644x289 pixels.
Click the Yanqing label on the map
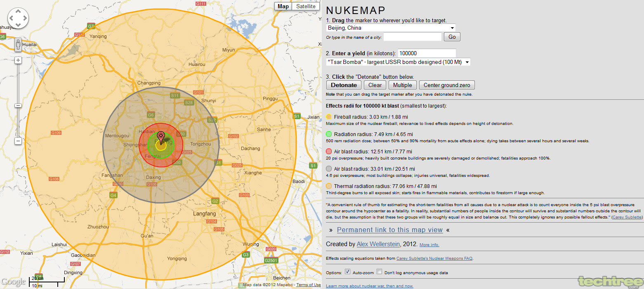click(x=98, y=36)
